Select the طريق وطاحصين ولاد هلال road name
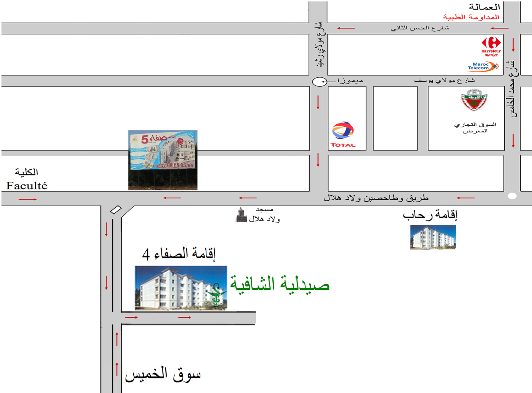 tap(376, 198)
